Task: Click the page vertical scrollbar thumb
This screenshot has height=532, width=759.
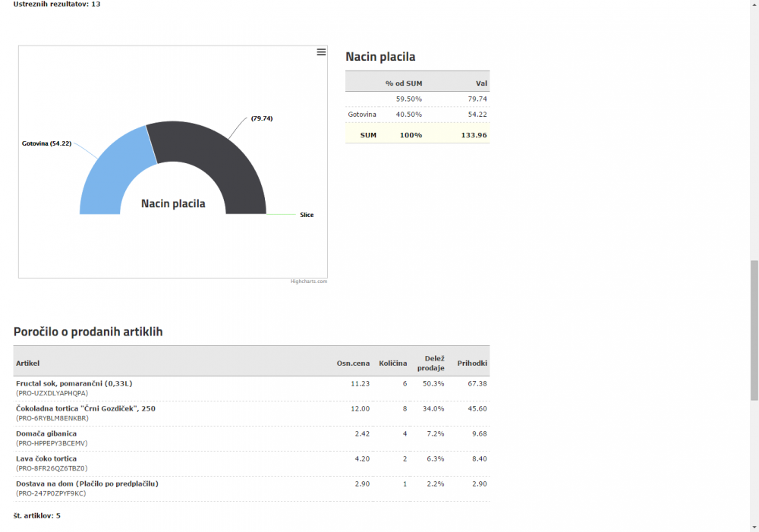Action: point(754,330)
